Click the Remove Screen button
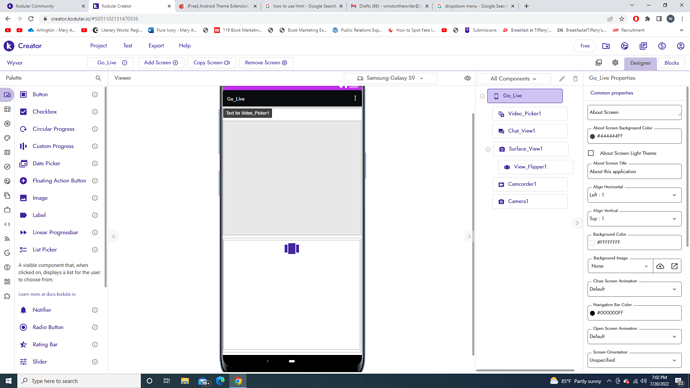 click(266, 63)
